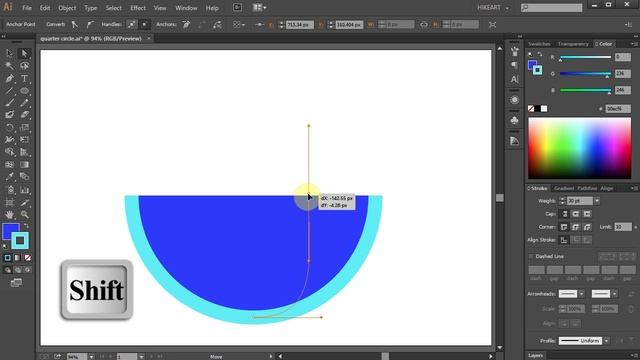Enable the Dashed Line checkbox
Image resolution: width=640 pixels, height=360 pixels.
(x=531, y=256)
